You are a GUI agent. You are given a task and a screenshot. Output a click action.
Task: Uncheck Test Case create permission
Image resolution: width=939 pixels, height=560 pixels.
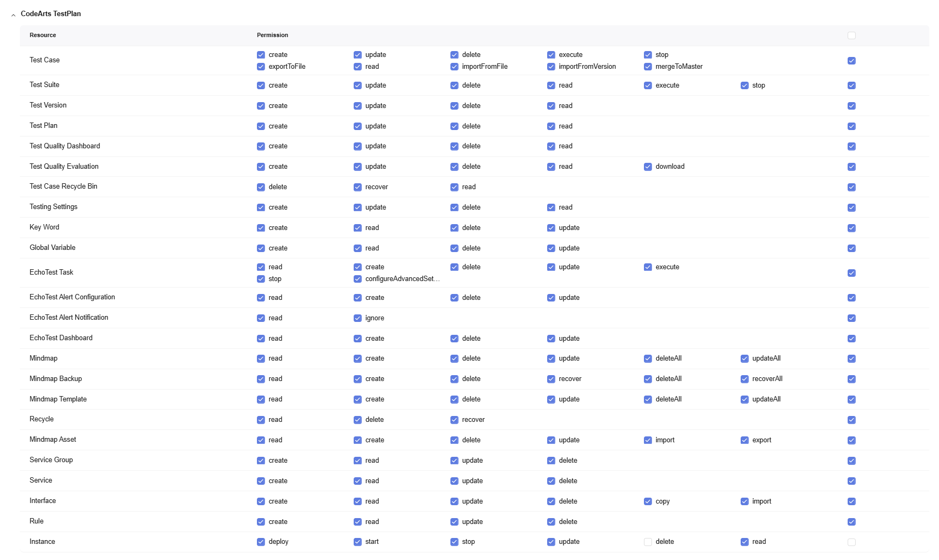tap(261, 55)
